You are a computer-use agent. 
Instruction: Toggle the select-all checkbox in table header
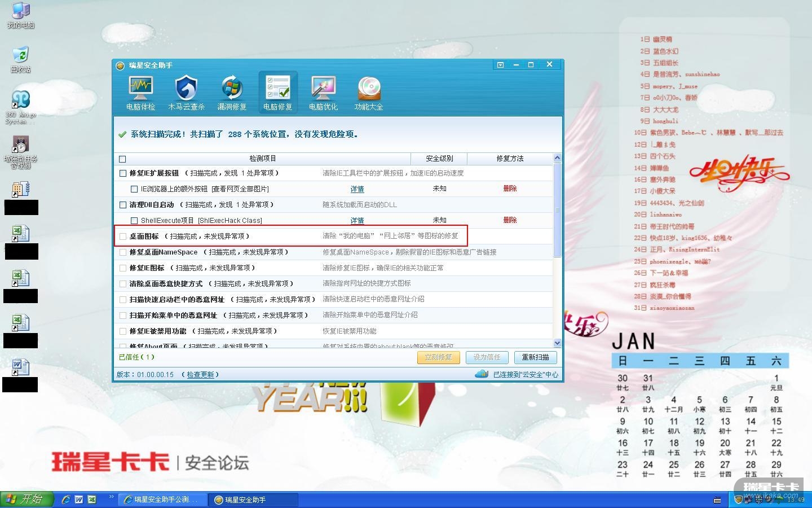(x=122, y=159)
